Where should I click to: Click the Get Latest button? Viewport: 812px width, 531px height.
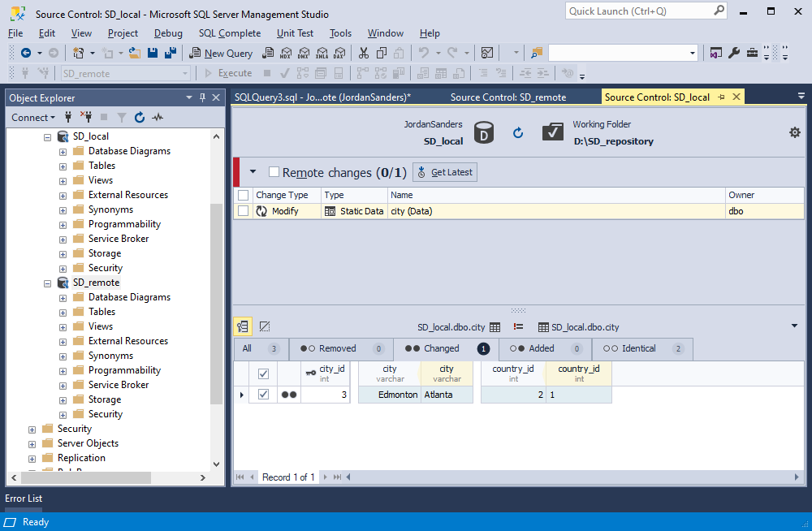click(x=445, y=172)
